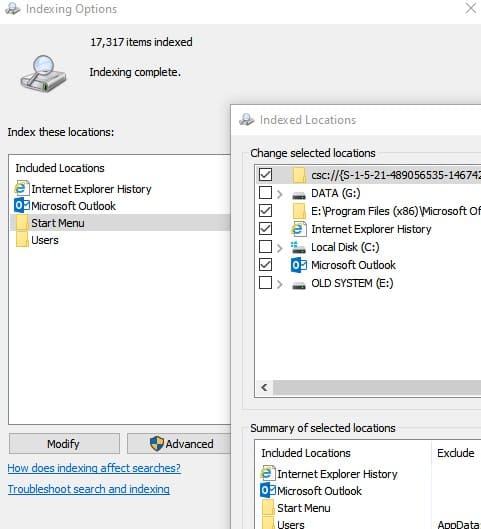481x529 pixels.
Task: Check the Local Disk (C:) checkbox
Action: coord(265,247)
